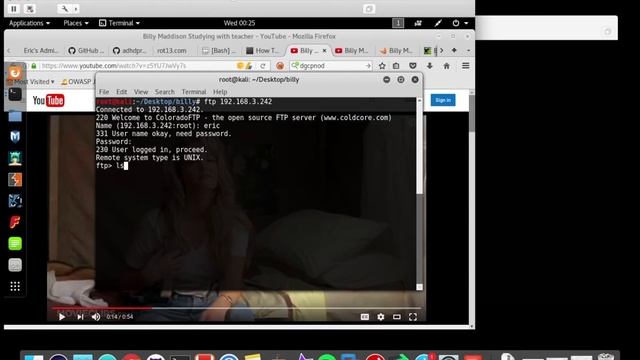640x360 pixels.
Task: Open the downloads arrow icon
Action: [430, 66]
